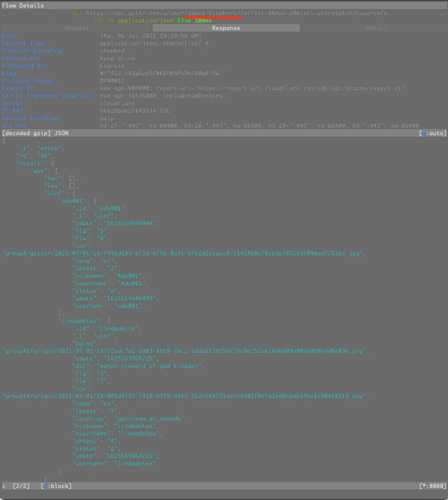
Task: Click the 'Transfer-Encoding:' header name
Action: 33,51
